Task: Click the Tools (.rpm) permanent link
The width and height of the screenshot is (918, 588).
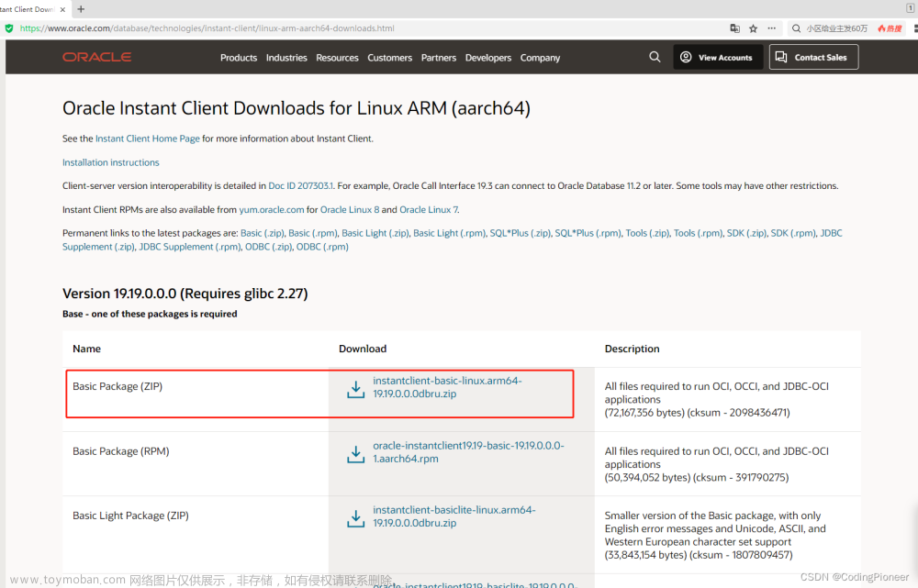Action: 699,233
